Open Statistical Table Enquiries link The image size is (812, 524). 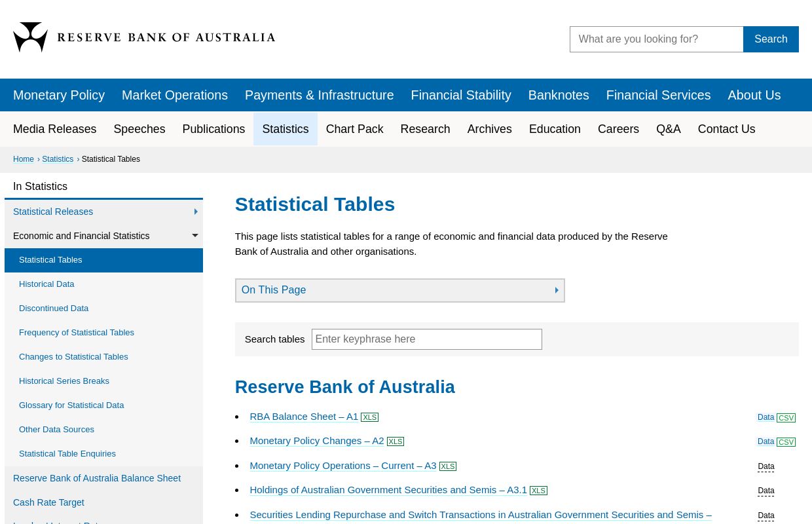67,454
